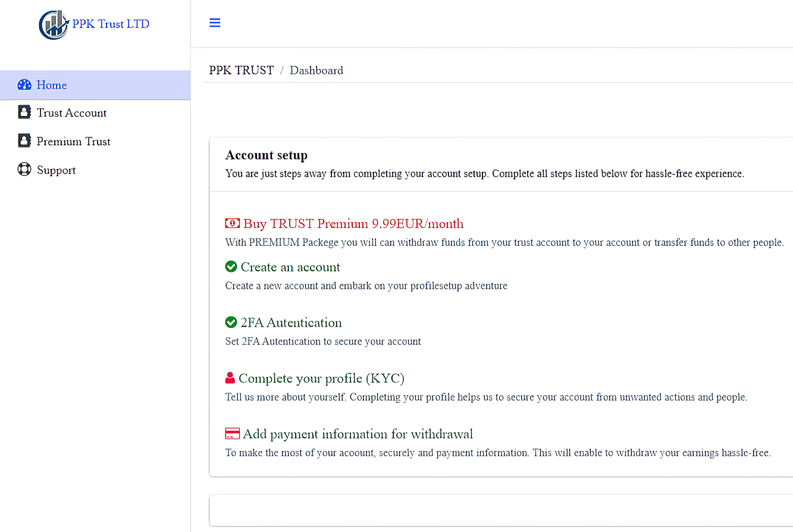This screenshot has height=532, width=793.
Task: Toggle sidebar with the hamburger menu icon
Action: (x=215, y=23)
